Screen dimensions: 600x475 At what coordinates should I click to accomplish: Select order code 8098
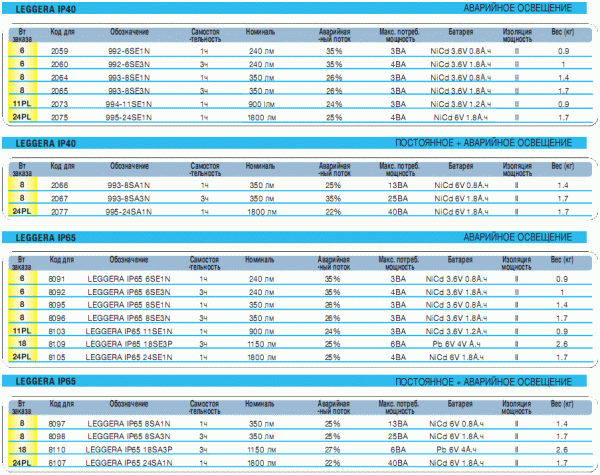click(57, 436)
